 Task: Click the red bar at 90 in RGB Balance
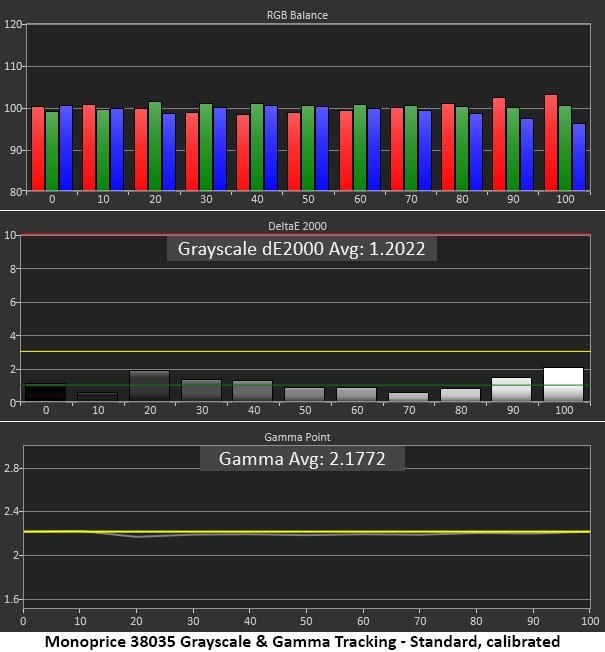(x=499, y=144)
